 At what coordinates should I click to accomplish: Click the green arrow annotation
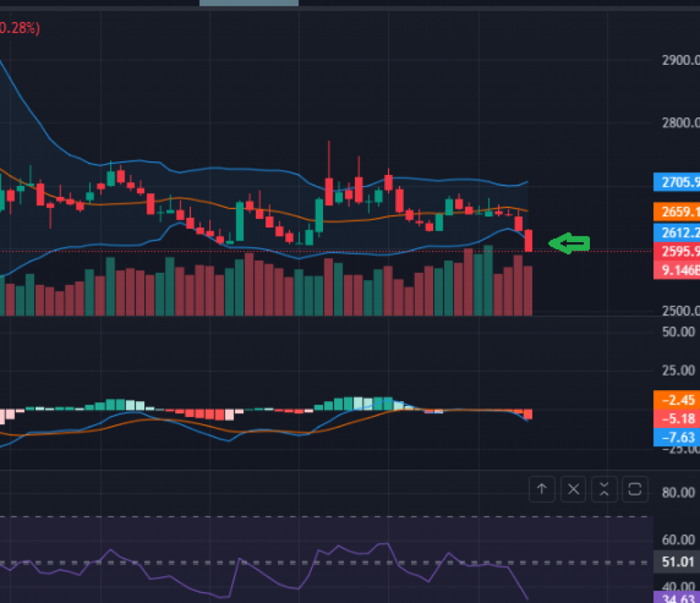569,244
